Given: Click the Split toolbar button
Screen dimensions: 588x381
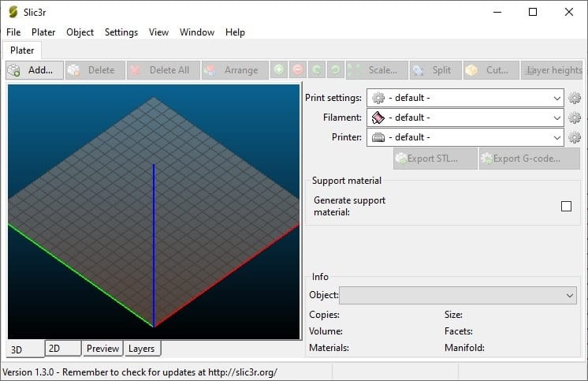Looking at the screenshot, I should 435,70.
